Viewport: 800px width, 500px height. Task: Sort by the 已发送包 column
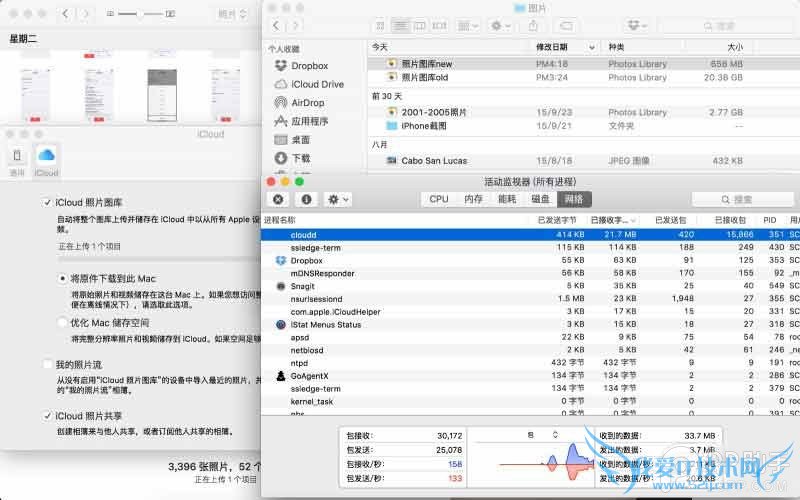[670, 220]
